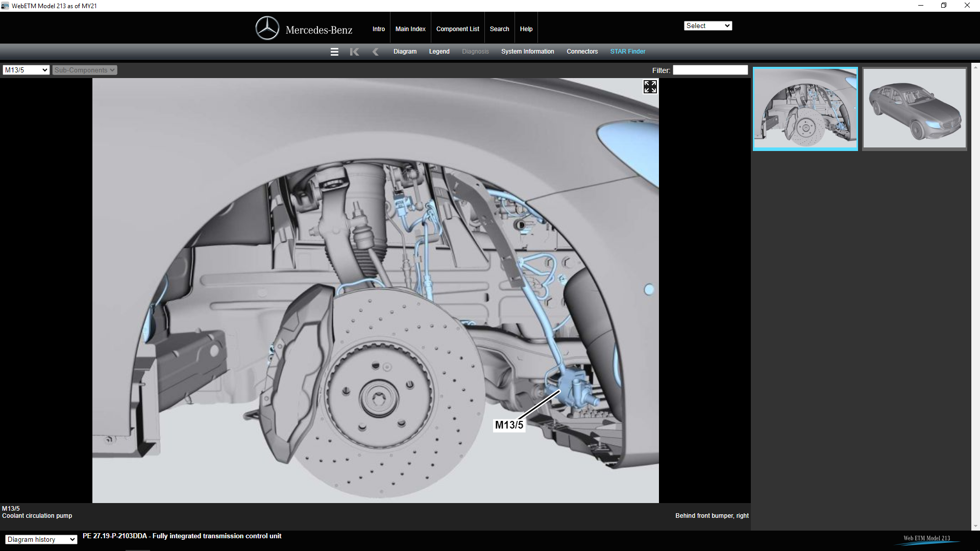Switch to the Connectors tab
This screenshot has height=551, width=980.
[x=582, y=52]
